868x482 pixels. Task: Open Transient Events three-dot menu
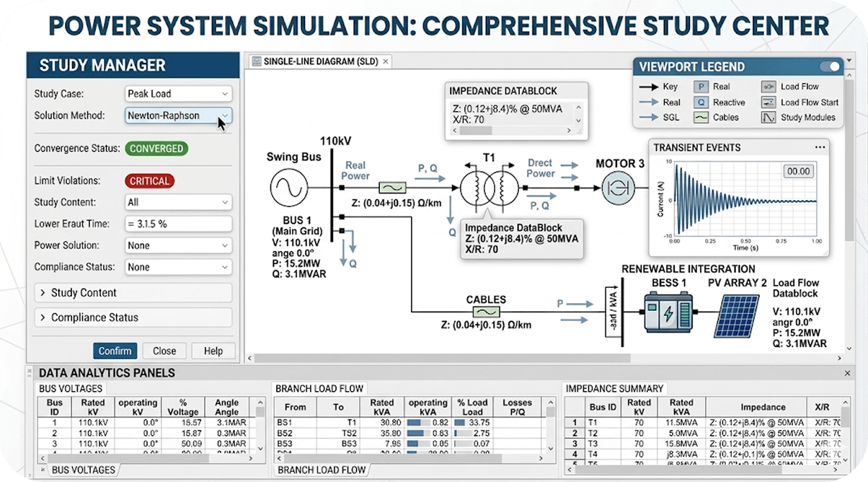pyautogui.click(x=820, y=147)
